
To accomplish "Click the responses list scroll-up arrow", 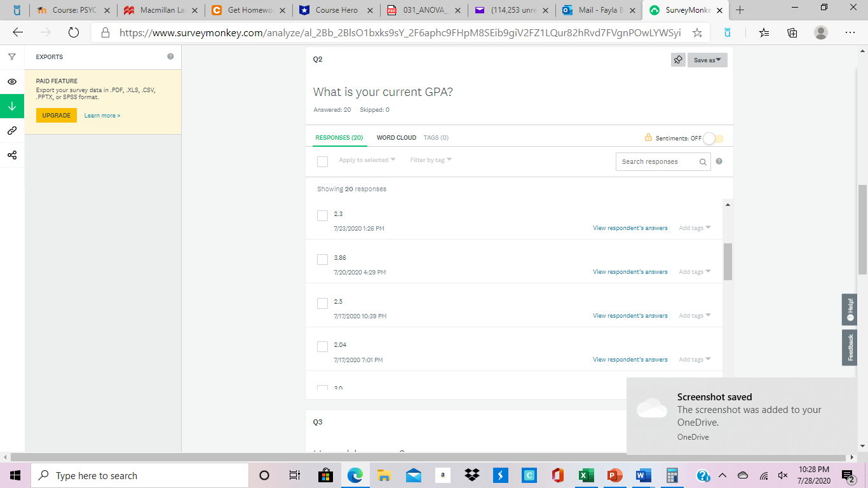I will pyautogui.click(x=728, y=205).
